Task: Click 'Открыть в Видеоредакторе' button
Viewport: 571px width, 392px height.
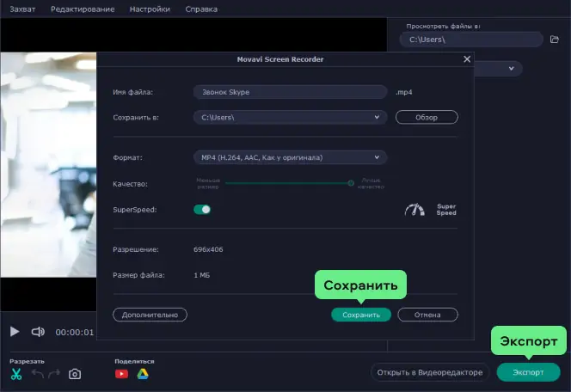Action: click(430, 372)
